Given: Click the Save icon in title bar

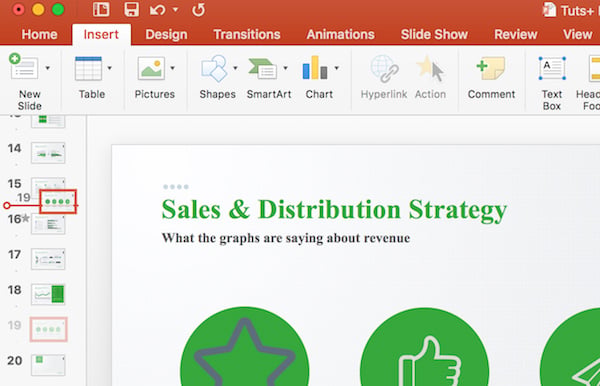Looking at the screenshot, I should click(131, 10).
